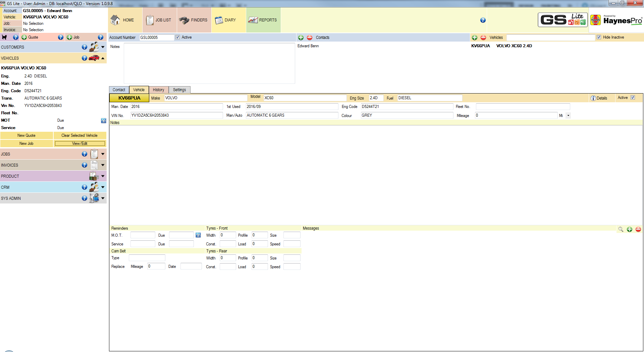Click the MOT icon in Reminders section

[x=198, y=235]
